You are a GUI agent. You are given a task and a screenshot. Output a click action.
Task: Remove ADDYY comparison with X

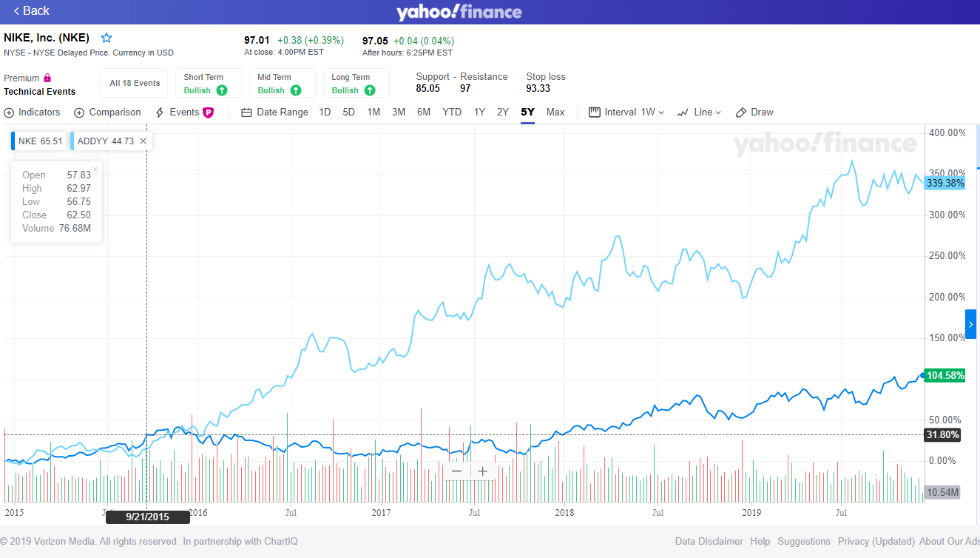[143, 141]
